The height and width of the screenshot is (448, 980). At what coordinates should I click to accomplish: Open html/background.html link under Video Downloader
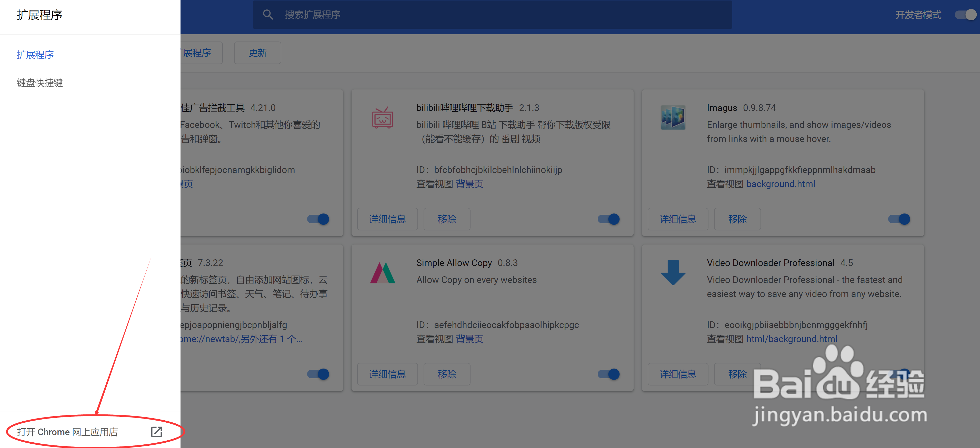792,339
